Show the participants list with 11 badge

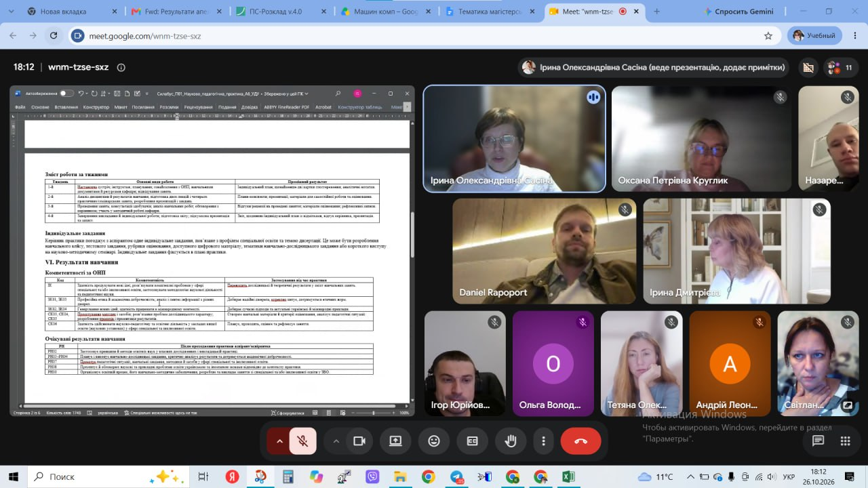click(840, 67)
